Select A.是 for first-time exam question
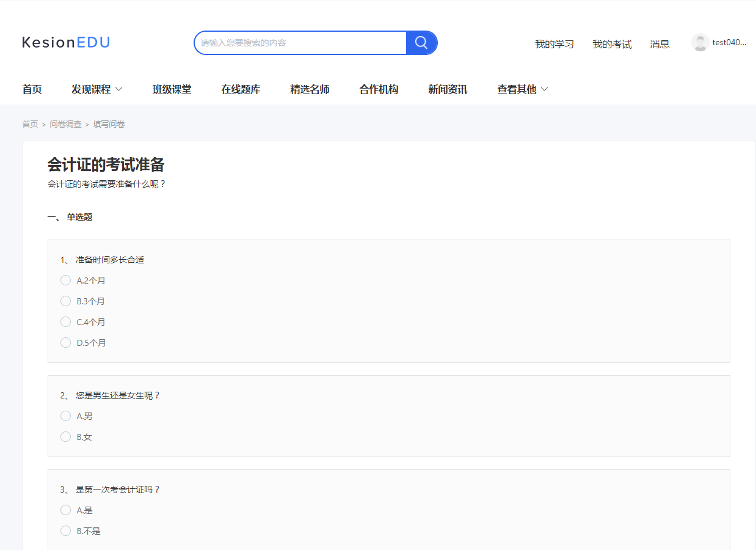Viewport: 756px width, 550px height. (66, 510)
